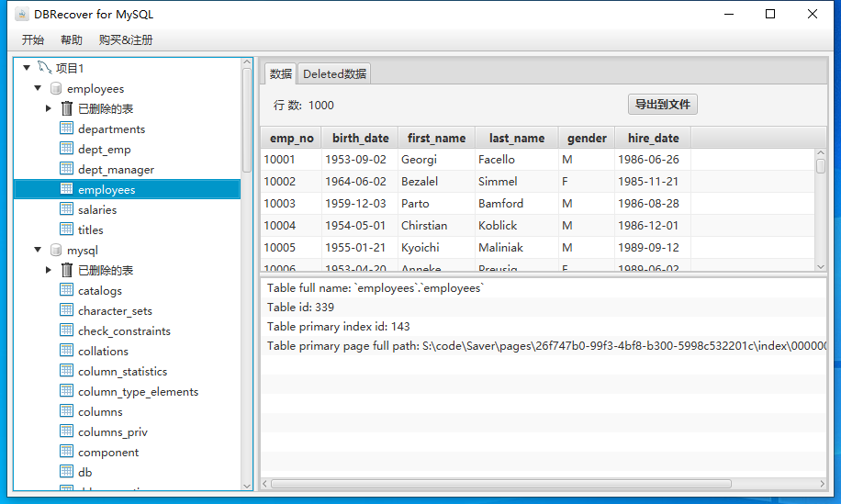Screen dimensions: 841x504
Task: Click the tree panel vertical scrollbar thumb
Action: pyautogui.click(x=247, y=120)
